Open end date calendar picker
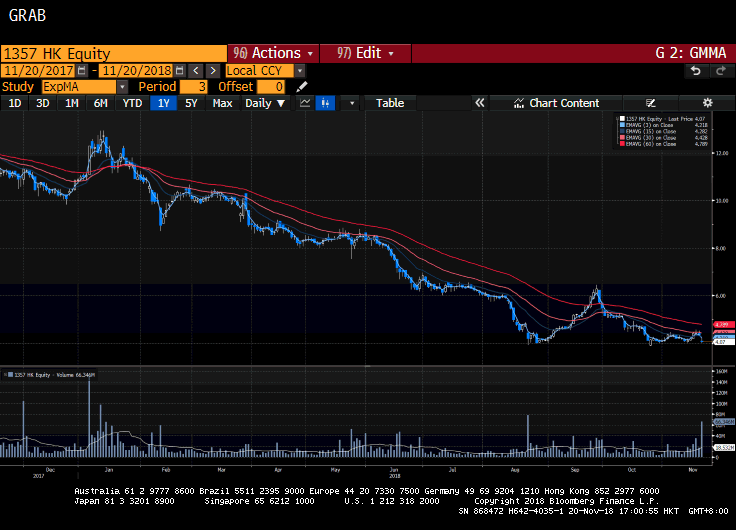736x530 pixels. coord(179,71)
